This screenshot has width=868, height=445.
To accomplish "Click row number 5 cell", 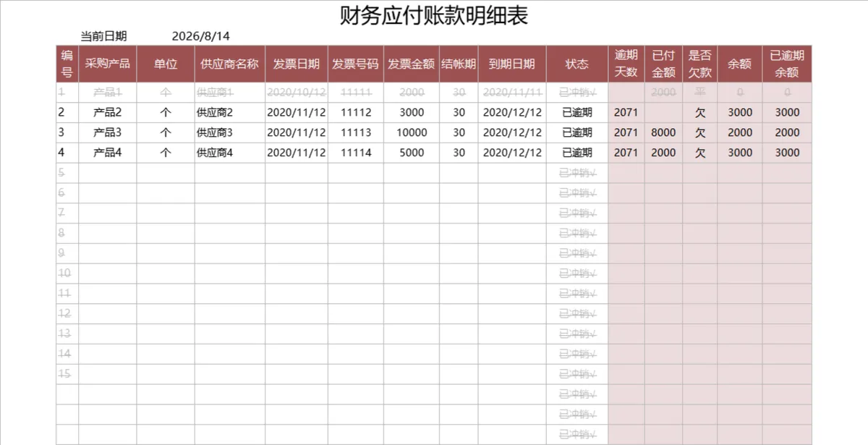I will point(67,173).
